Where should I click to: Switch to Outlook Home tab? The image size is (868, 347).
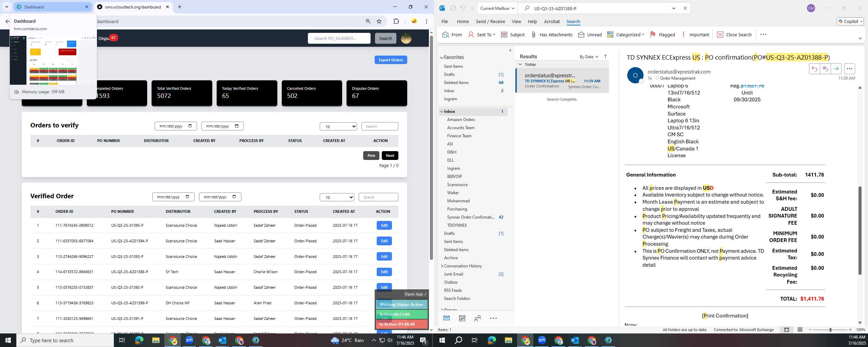pos(463,21)
